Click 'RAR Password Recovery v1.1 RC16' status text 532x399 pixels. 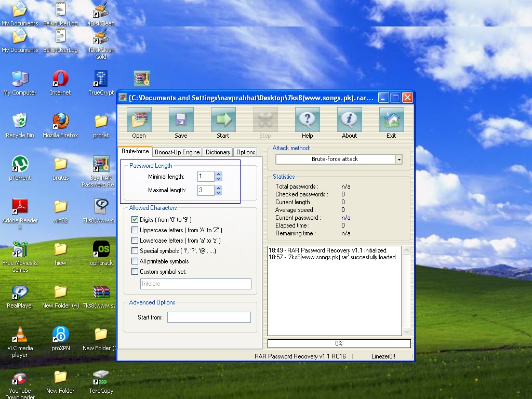pyautogui.click(x=300, y=356)
